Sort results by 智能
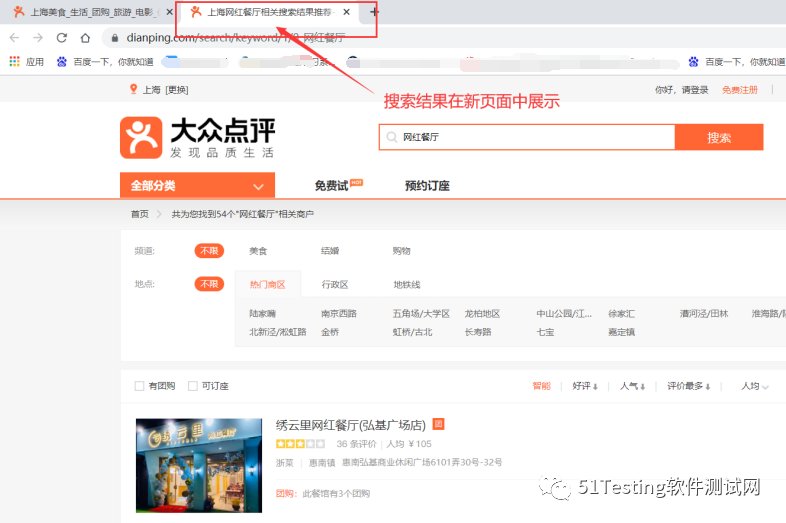Screen dimensions: 786x523 point(541,386)
